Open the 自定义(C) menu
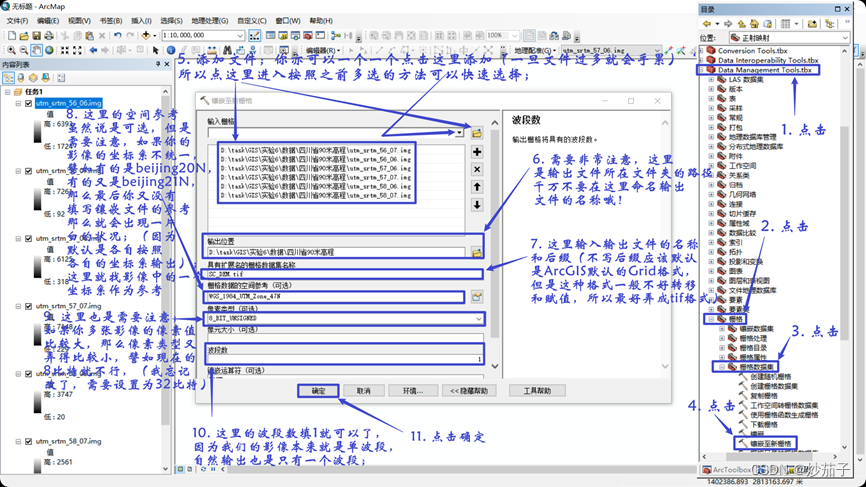The width and height of the screenshot is (866, 487). 252,20
